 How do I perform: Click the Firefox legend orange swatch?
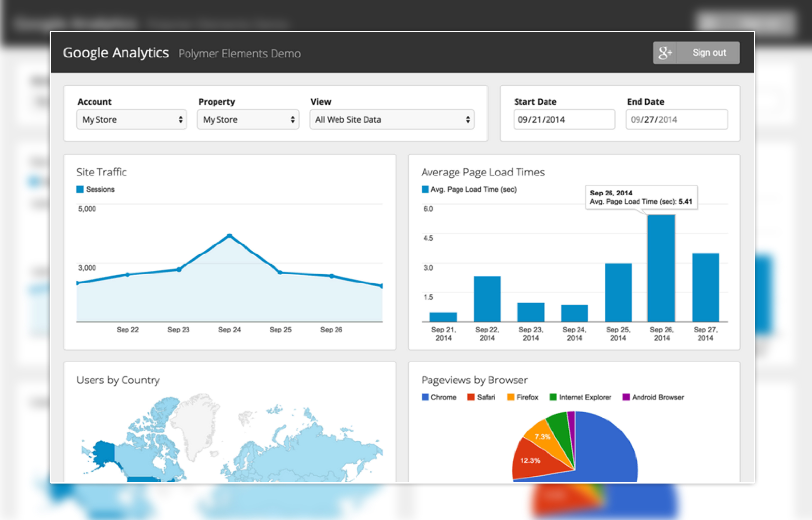coord(510,397)
